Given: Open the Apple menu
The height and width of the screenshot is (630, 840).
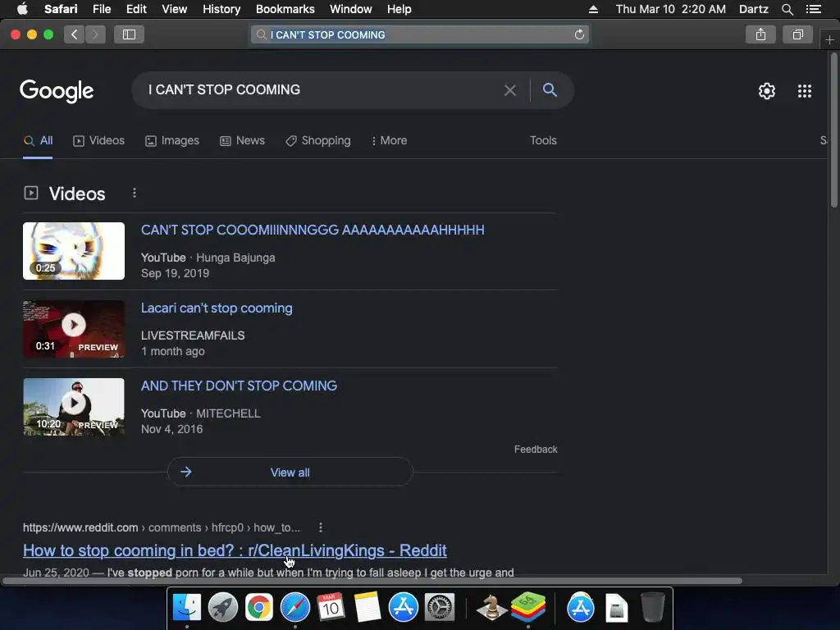Looking at the screenshot, I should coord(22,8).
